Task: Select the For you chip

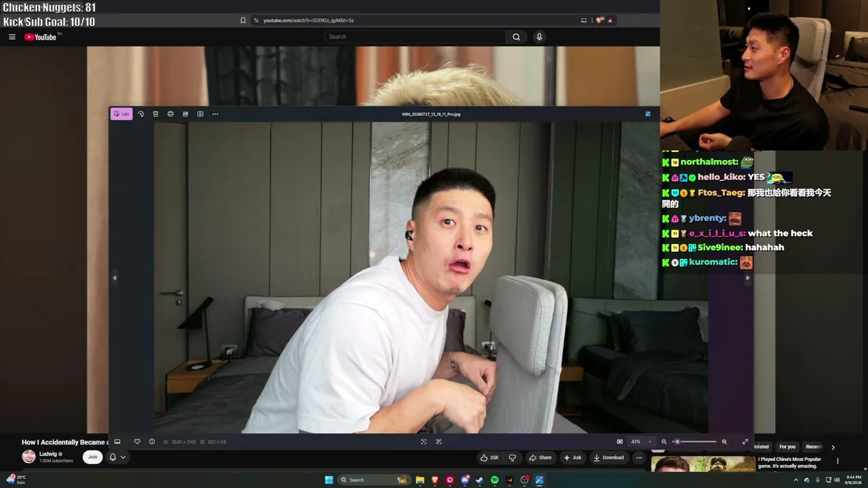Action: (x=787, y=447)
